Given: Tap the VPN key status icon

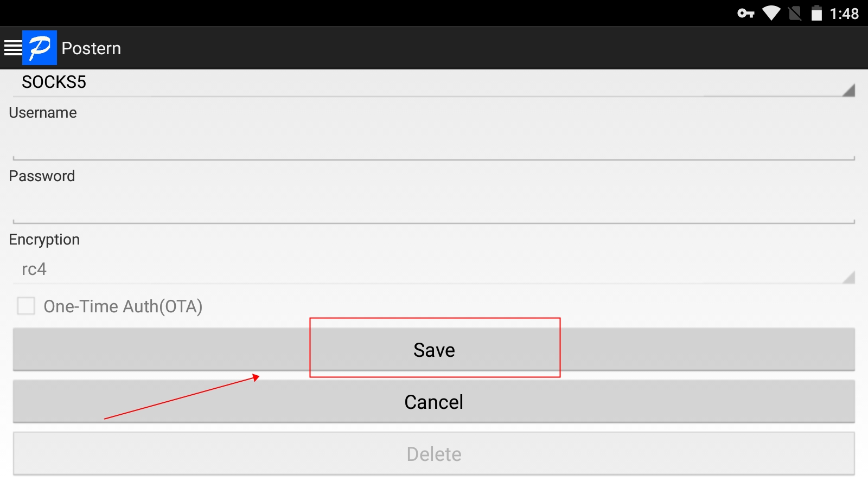Looking at the screenshot, I should point(746,14).
